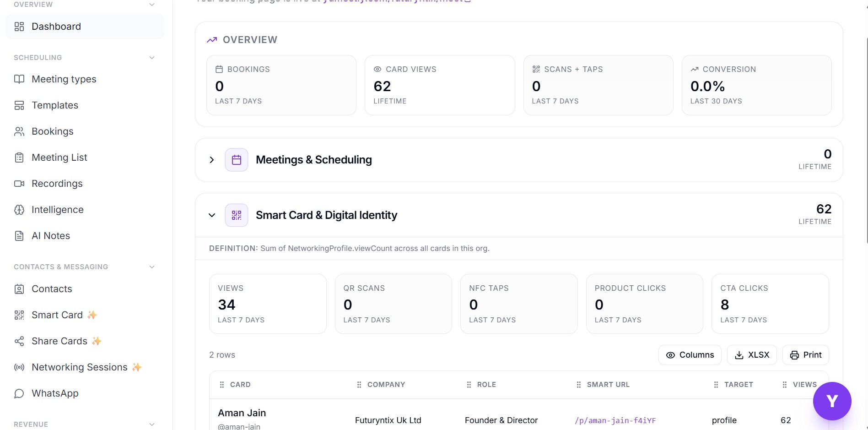Click the Meeting types book icon

pyautogui.click(x=19, y=79)
